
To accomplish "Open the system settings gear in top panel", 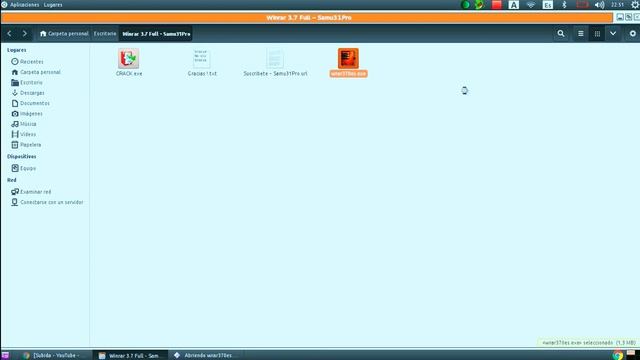I will coord(635,5).
